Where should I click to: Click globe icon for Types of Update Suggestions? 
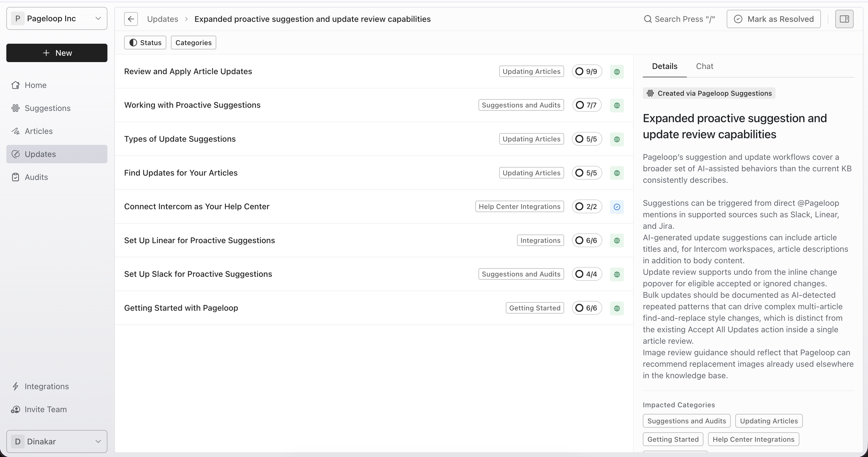[x=617, y=139]
